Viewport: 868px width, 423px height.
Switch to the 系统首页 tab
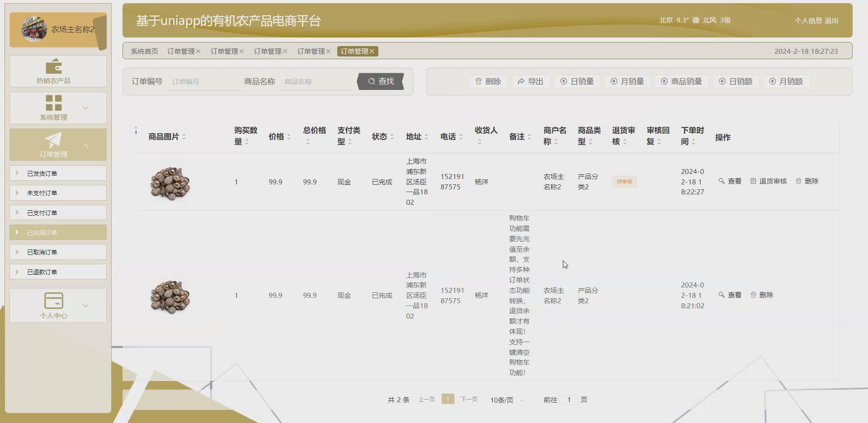144,51
